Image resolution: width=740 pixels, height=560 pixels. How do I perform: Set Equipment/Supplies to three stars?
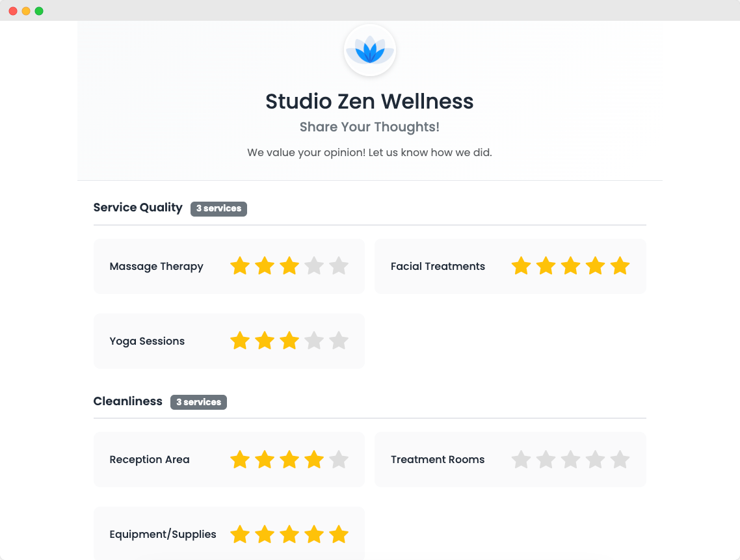[x=289, y=535]
